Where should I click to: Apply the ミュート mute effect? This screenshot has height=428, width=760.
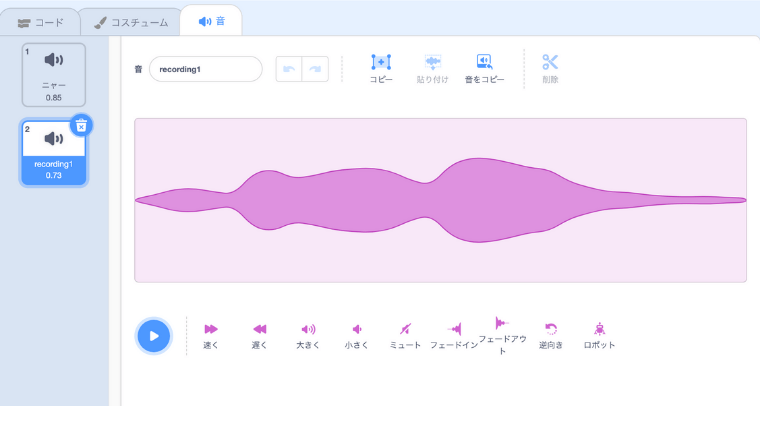pyautogui.click(x=405, y=336)
